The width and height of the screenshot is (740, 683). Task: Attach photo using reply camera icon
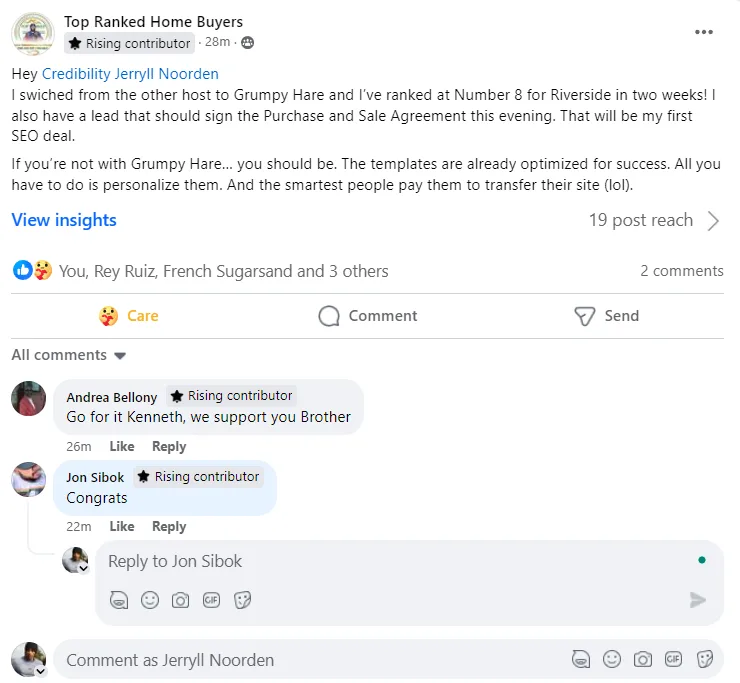(x=180, y=600)
